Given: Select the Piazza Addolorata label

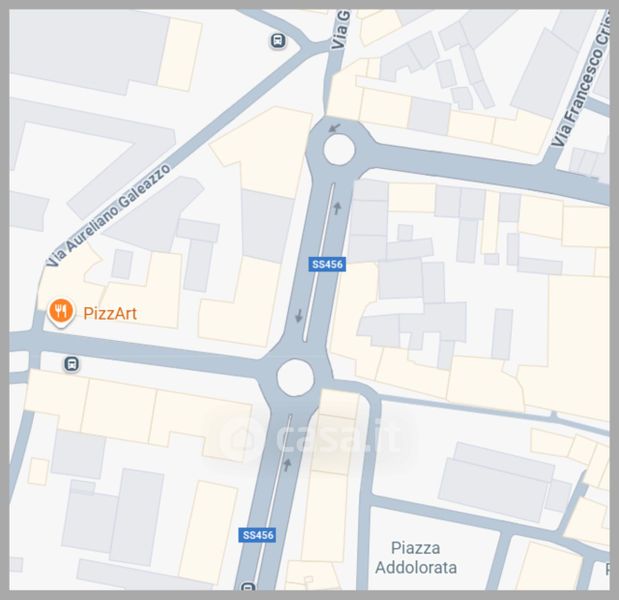Looking at the screenshot, I should tap(416, 558).
